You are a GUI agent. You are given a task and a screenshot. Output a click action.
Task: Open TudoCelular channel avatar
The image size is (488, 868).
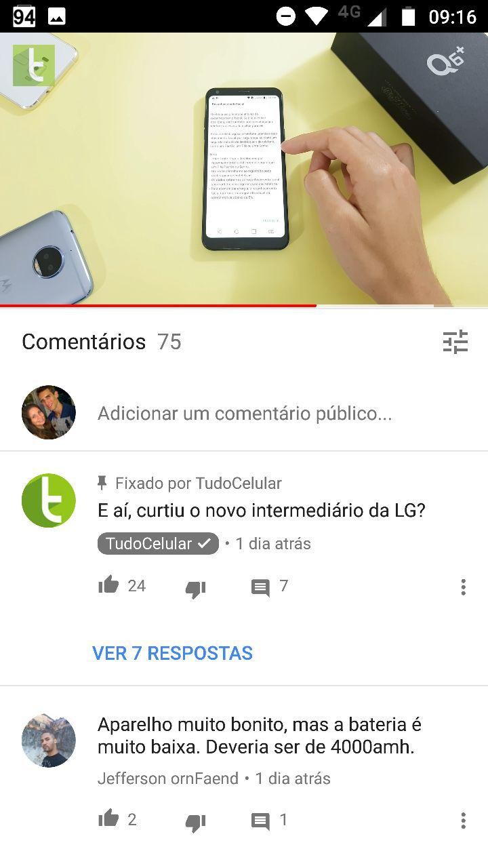point(49,500)
